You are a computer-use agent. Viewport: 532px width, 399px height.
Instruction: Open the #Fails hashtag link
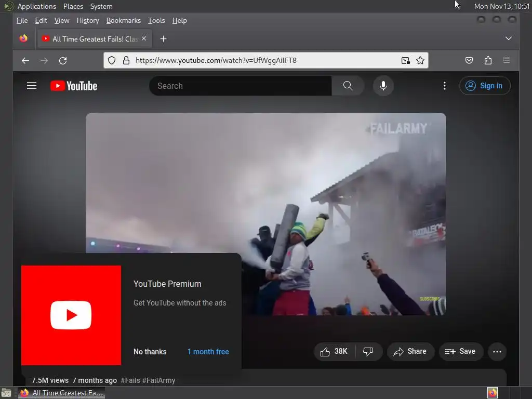pyautogui.click(x=130, y=380)
